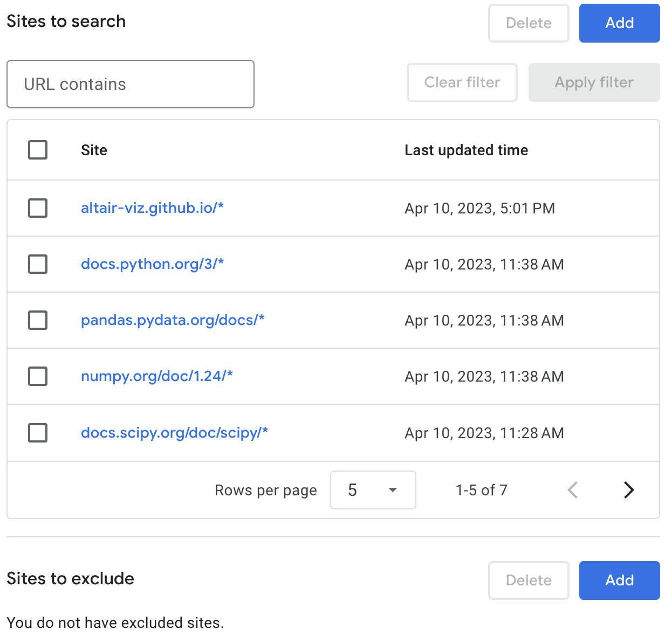This screenshot has width=672, height=636.
Task: Open the altair-viz.github.io/* link
Action: tap(152, 208)
